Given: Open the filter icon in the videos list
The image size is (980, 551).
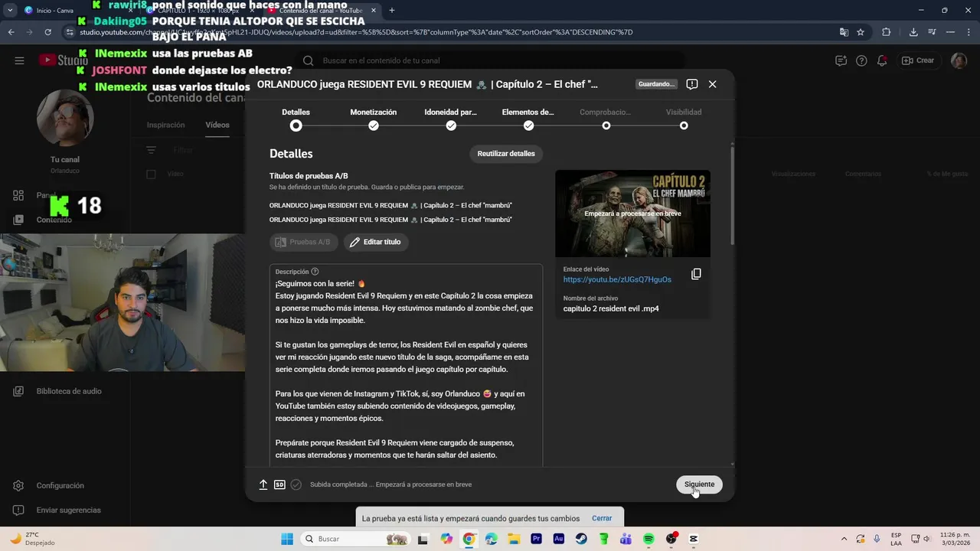Looking at the screenshot, I should [151, 151].
